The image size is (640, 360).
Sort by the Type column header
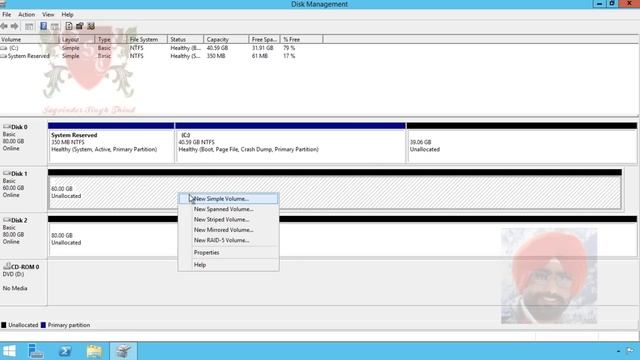111,40
